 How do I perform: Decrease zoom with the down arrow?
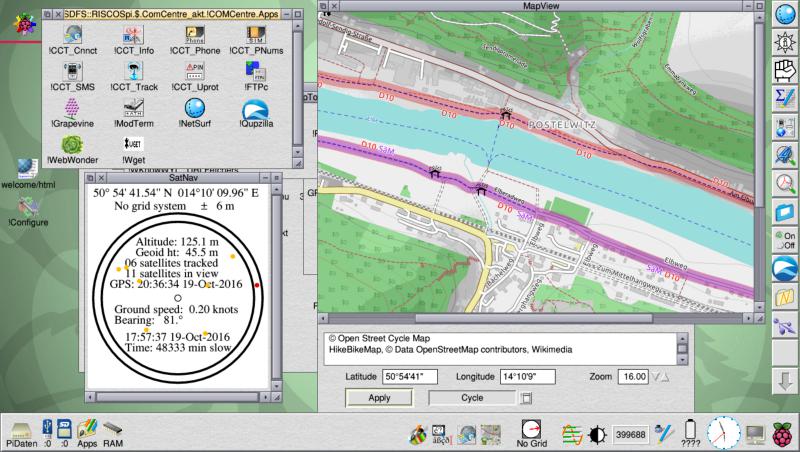656,377
